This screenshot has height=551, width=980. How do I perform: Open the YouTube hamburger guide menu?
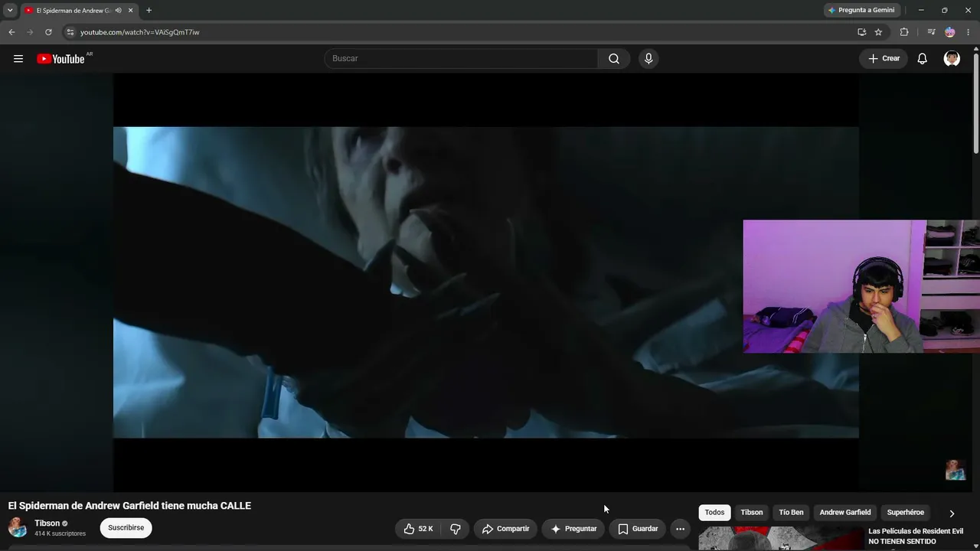(x=18, y=59)
